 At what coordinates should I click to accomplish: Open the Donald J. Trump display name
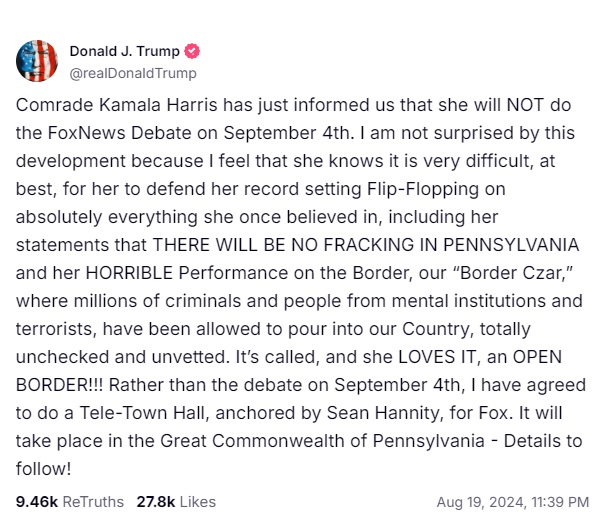124,52
